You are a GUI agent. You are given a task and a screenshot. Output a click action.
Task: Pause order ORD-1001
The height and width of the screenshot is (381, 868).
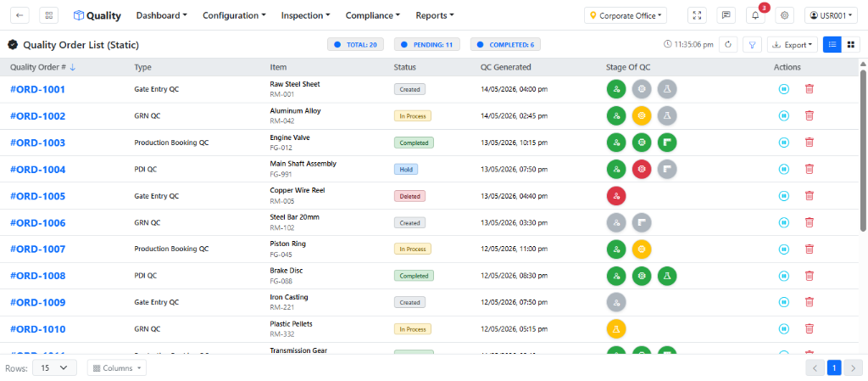pos(783,88)
